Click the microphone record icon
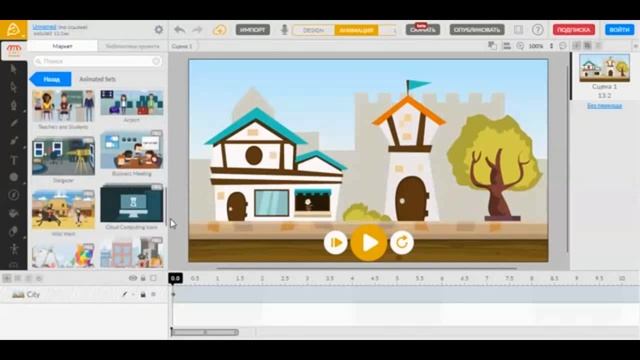Image resolution: width=640 pixels, height=360 pixels. coord(284,29)
